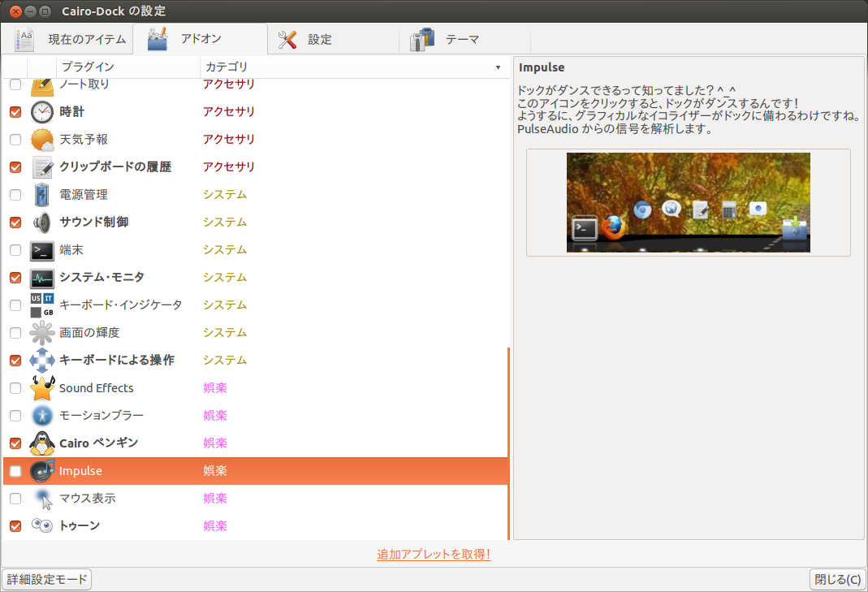
Task: Enable the Sound Effects checkbox
Action: click(15, 388)
